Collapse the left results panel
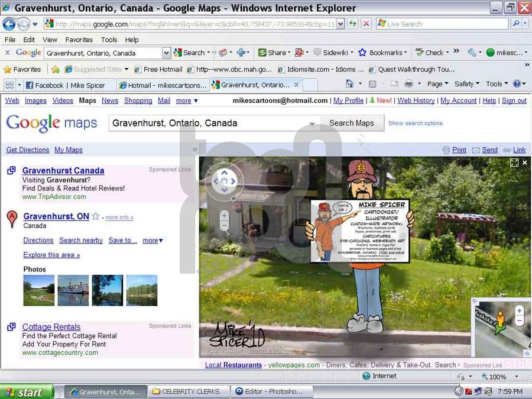Screen dimensions: 532x399 click(x=195, y=150)
